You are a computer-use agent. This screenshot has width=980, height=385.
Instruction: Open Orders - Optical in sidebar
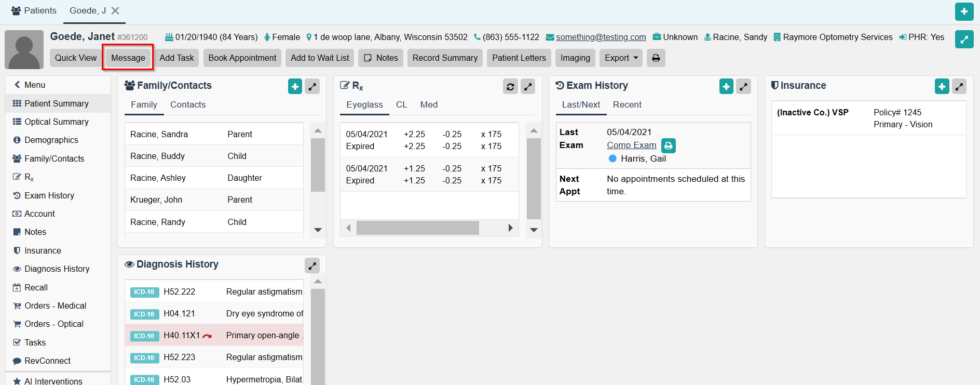coord(53,324)
